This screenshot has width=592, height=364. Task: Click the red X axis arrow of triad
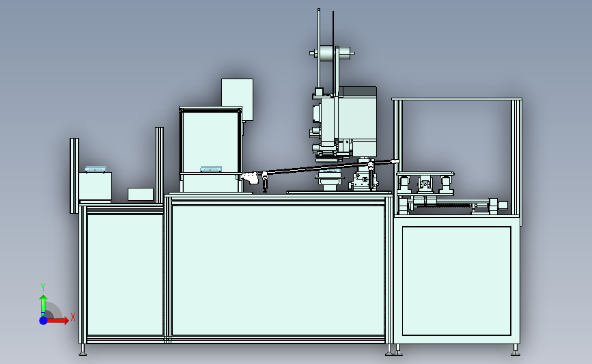(58, 320)
